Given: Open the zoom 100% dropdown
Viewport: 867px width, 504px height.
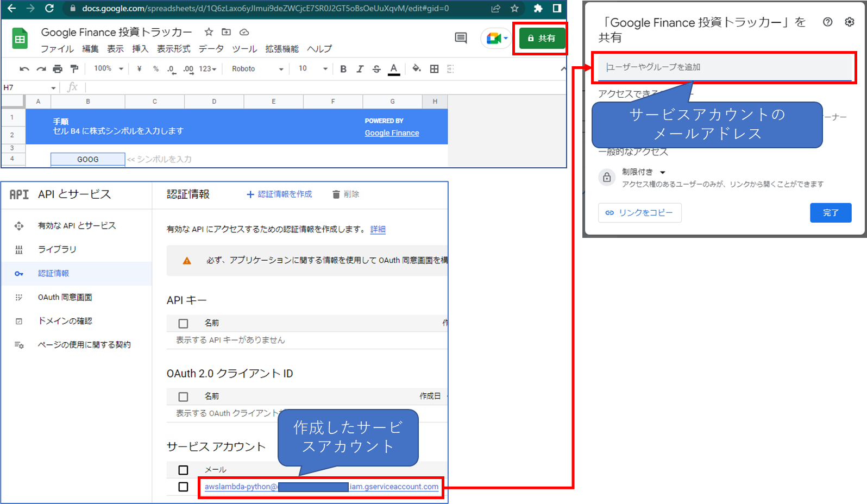Looking at the screenshot, I should point(109,69).
